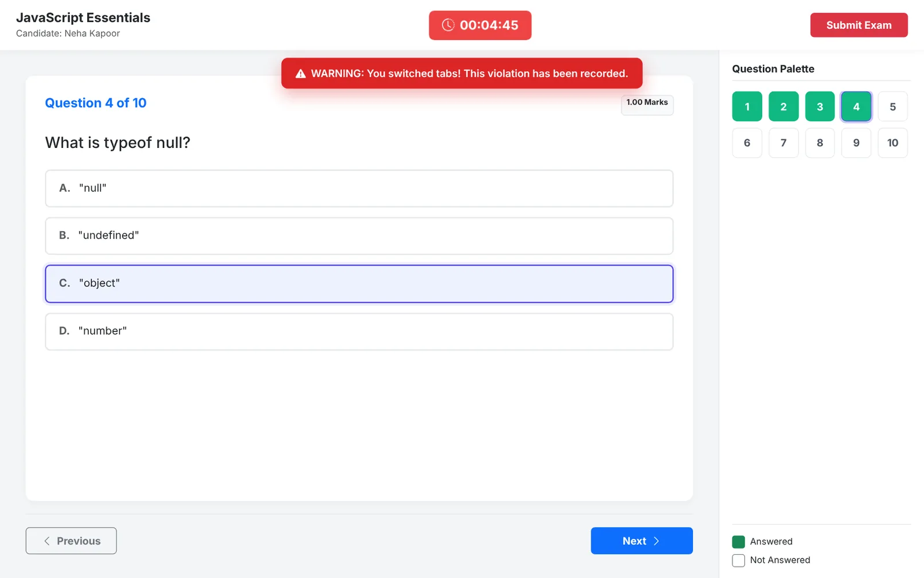Select answer option B "undefined"
Viewport: 924px width, 578px height.
[359, 236]
